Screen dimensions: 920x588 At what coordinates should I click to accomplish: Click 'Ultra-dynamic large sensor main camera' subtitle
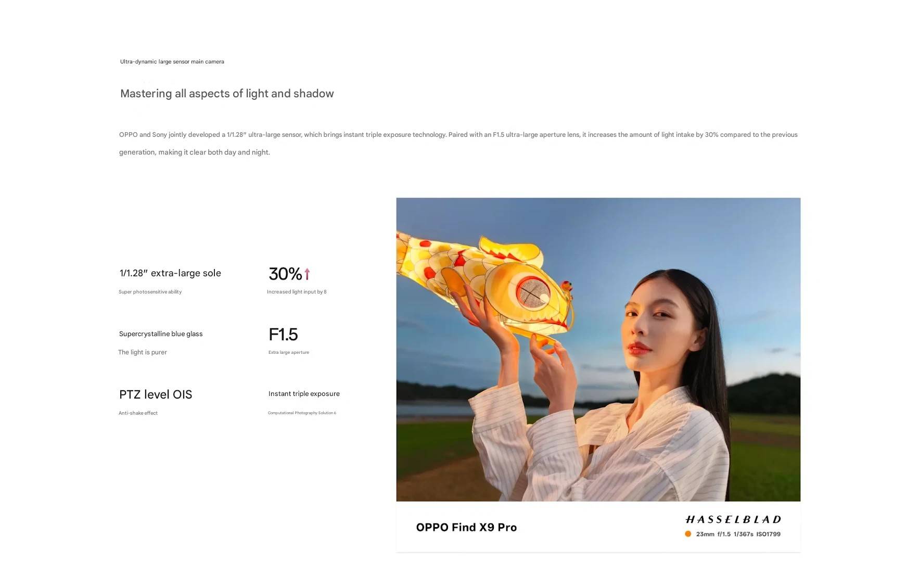pos(172,61)
